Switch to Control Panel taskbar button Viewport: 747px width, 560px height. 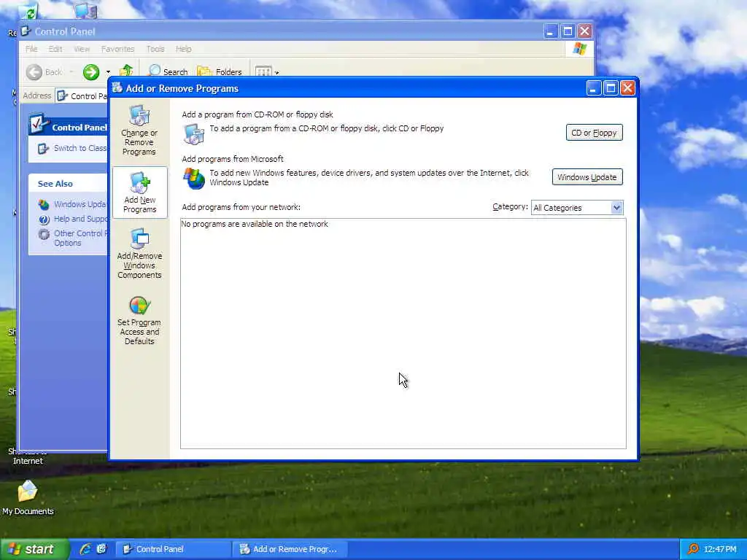173,549
